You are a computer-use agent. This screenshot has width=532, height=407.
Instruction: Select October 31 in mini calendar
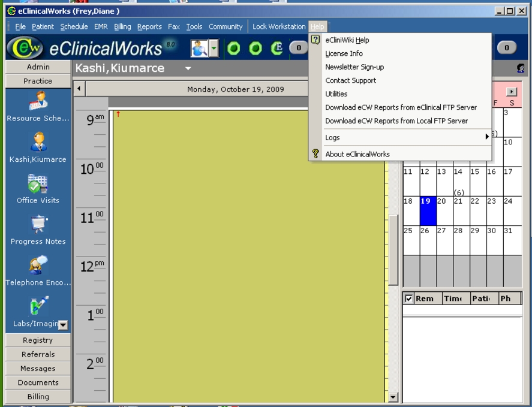coord(512,240)
